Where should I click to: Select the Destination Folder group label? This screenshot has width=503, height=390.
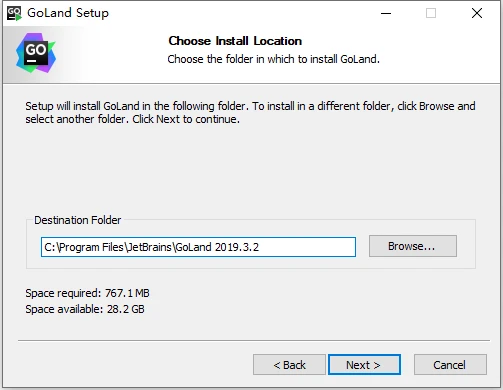point(77,220)
